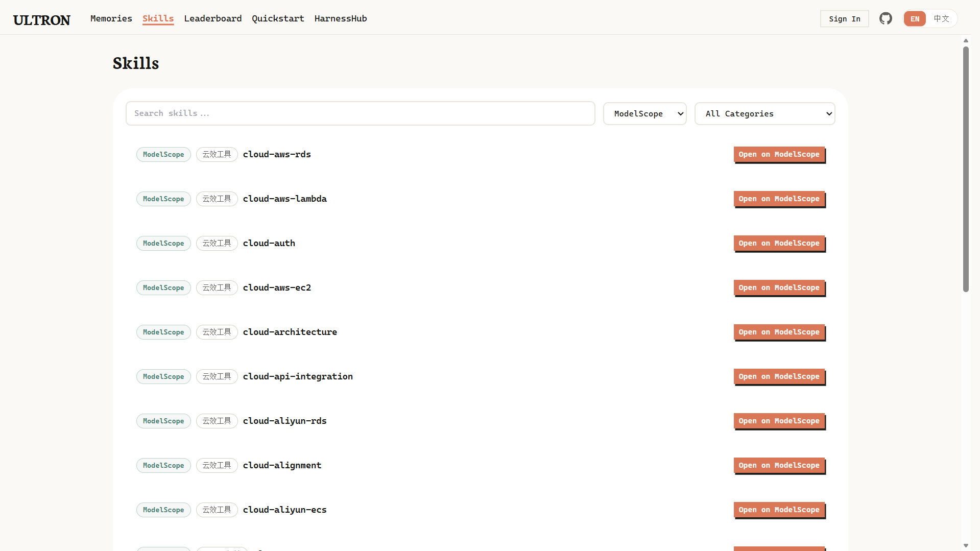The width and height of the screenshot is (980, 551).
Task: Click the ModelScope tag on cloud-aliyun-rds
Action: coord(163,421)
